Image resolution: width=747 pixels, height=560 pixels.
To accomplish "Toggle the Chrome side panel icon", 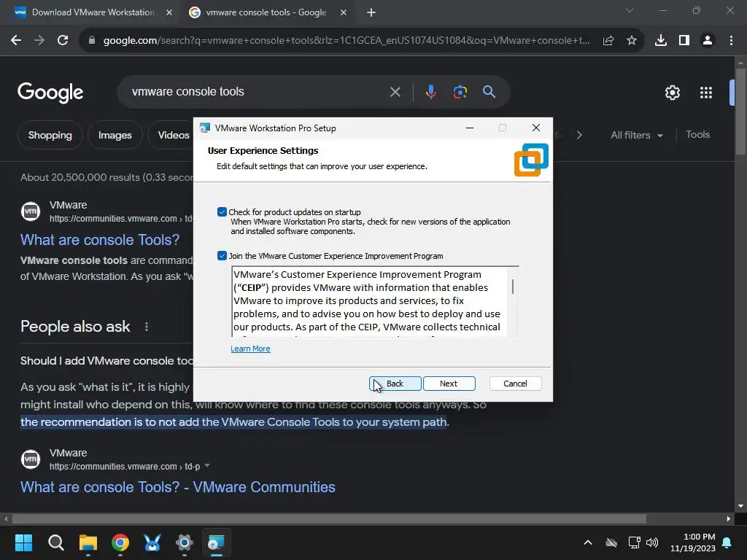I will tap(684, 41).
